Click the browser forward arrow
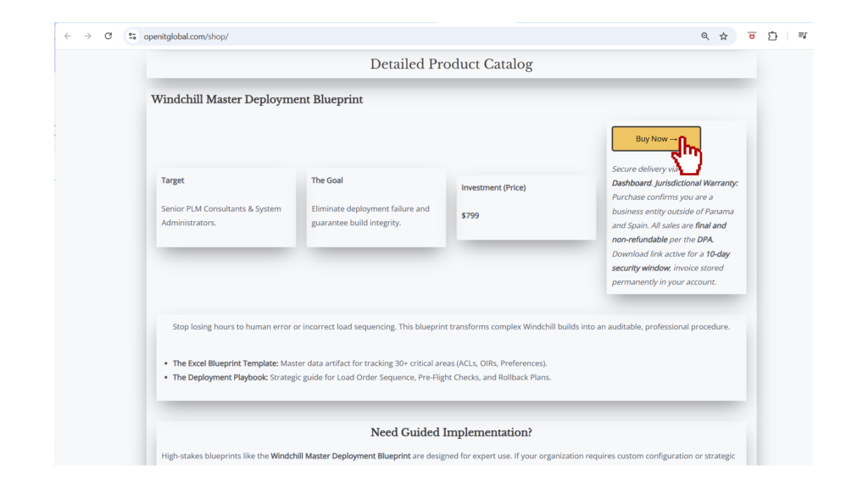The width and height of the screenshot is (868, 488). 87,36
